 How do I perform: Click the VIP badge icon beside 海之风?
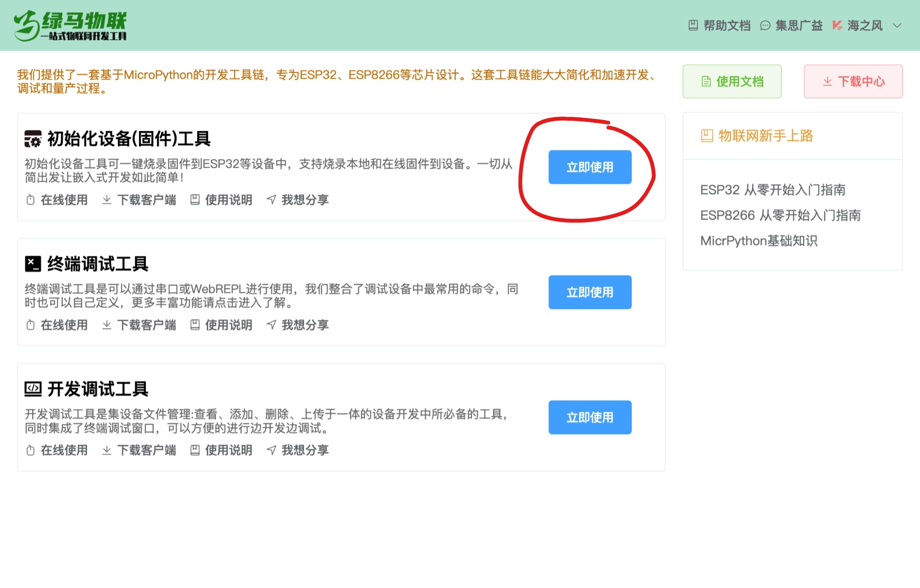[837, 25]
